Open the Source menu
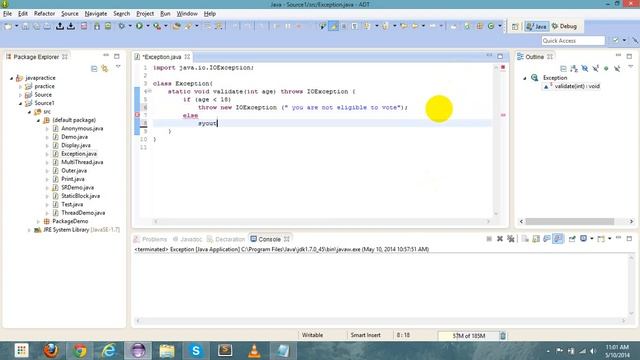Screen dimensions: 640x360 (70, 13)
